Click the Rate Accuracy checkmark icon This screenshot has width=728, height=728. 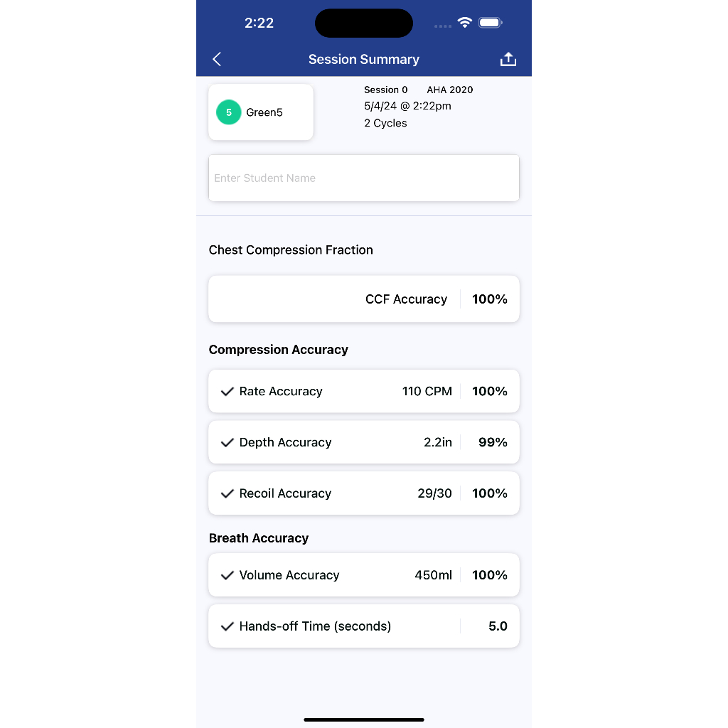click(227, 392)
